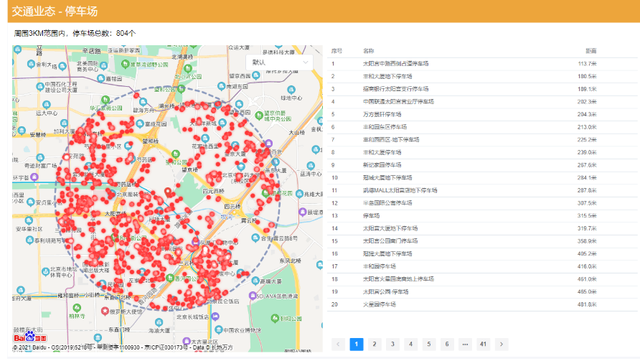
Task: Click the center red location pin on map
Action: click(x=168, y=192)
